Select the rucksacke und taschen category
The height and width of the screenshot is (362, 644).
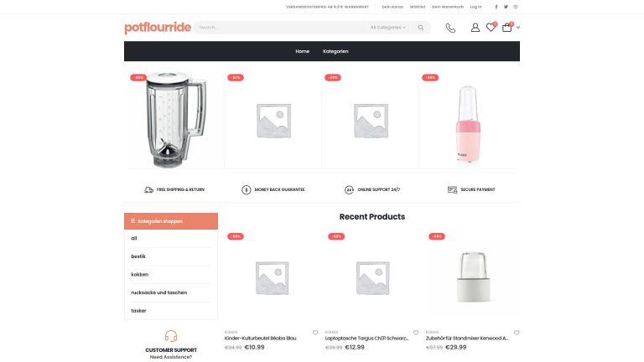pyautogui.click(x=159, y=292)
